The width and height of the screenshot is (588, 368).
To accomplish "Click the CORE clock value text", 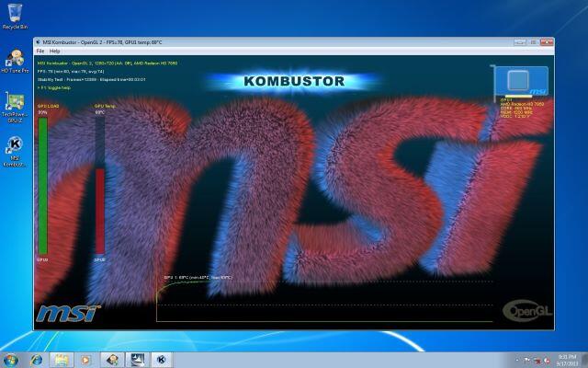I will pyautogui.click(x=516, y=109).
